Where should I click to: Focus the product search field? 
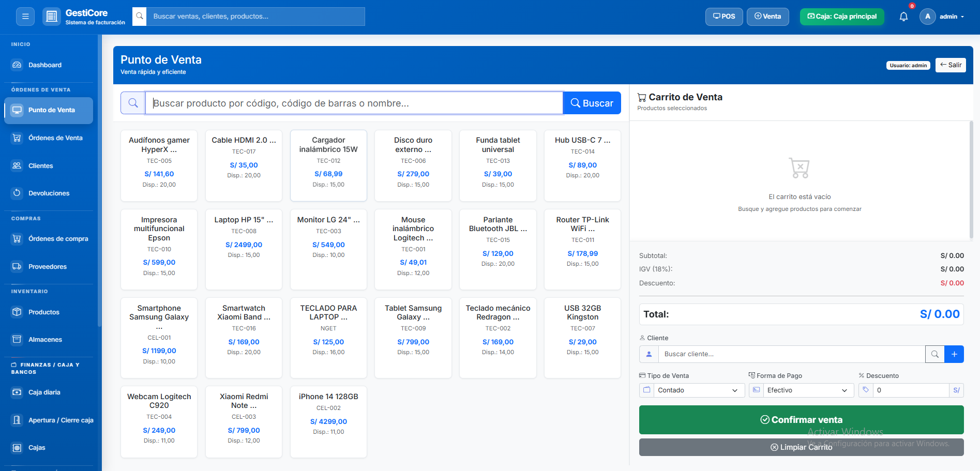(354, 103)
